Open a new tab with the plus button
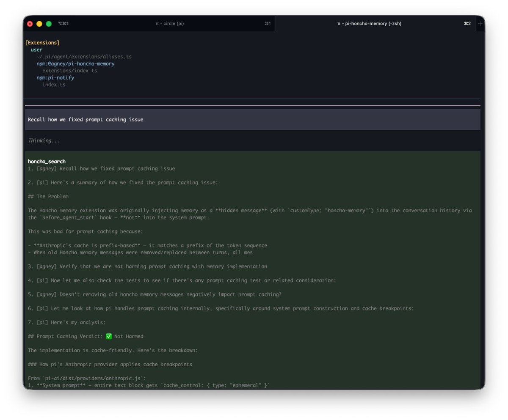Image resolution: width=508 pixels, height=420 pixels. [x=480, y=24]
